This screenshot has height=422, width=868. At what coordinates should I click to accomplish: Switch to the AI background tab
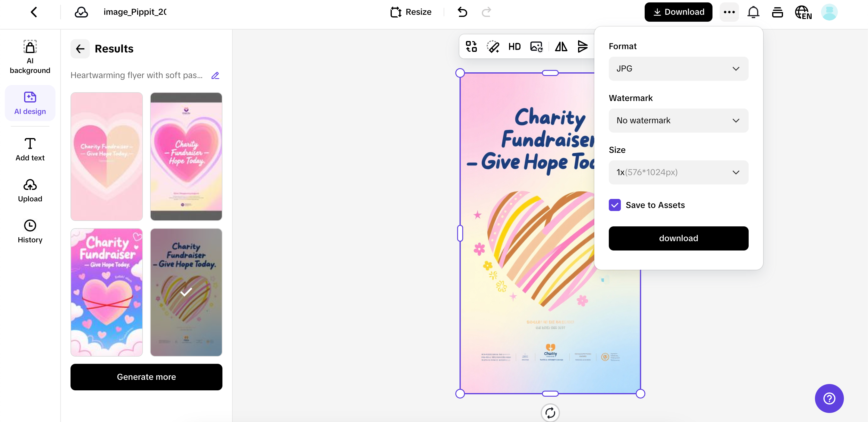(30, 57)
